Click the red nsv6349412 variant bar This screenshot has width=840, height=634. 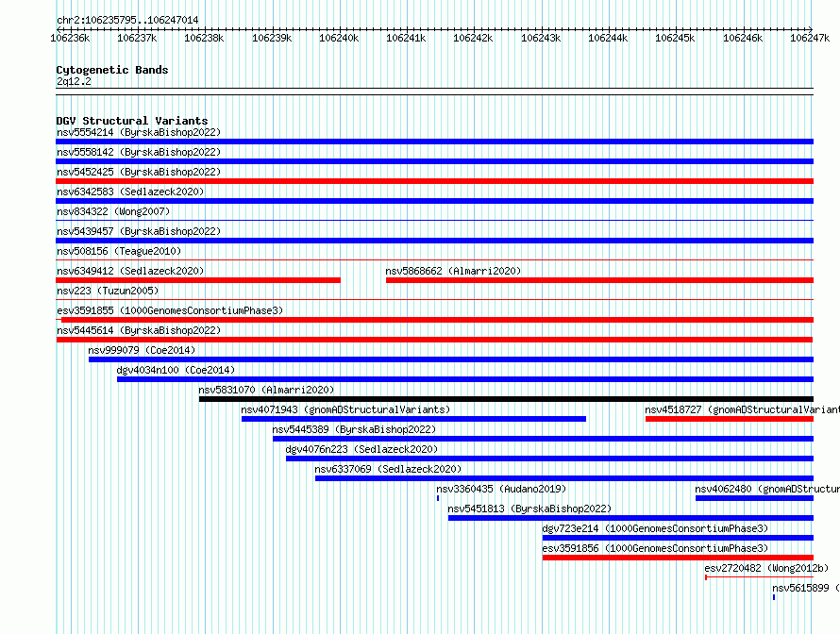pyautogui.click(x=198, y=280)
